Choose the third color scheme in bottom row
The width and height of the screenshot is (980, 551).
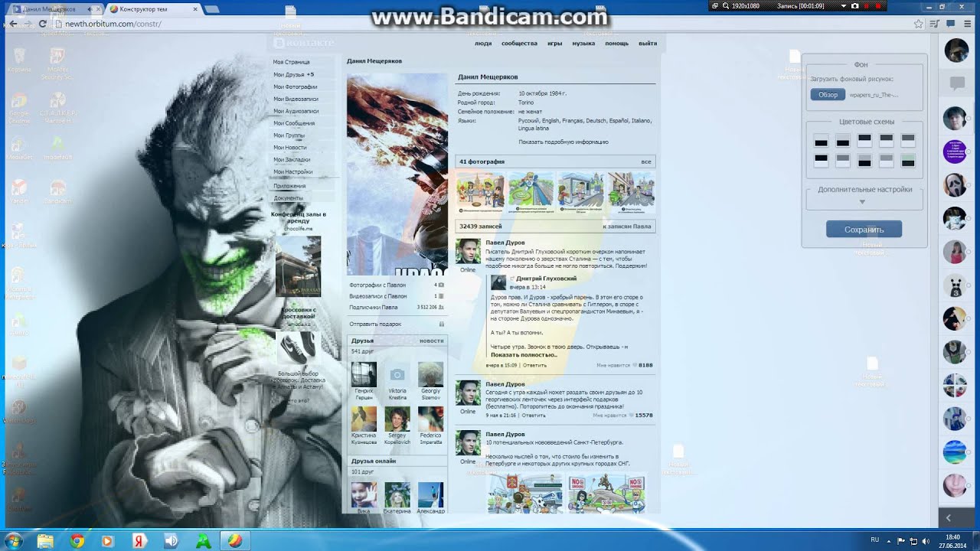point(864,161)
